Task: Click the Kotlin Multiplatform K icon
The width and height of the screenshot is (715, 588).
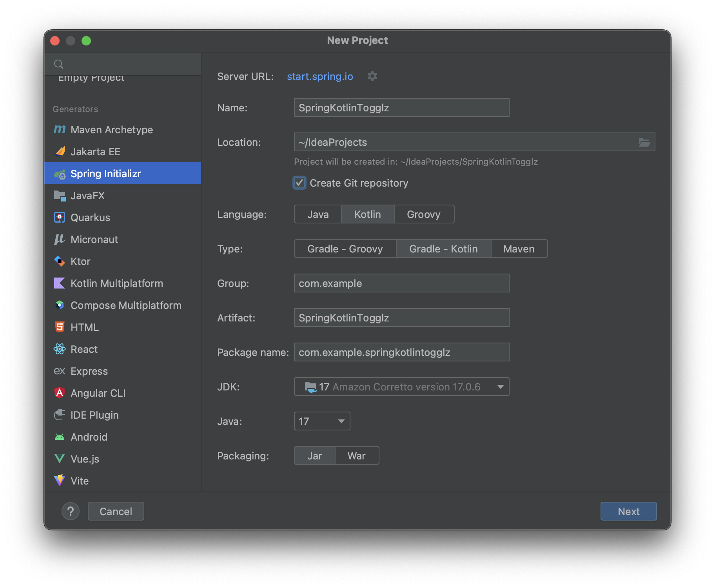Action: pyautogui.click(x=60, y=283)
